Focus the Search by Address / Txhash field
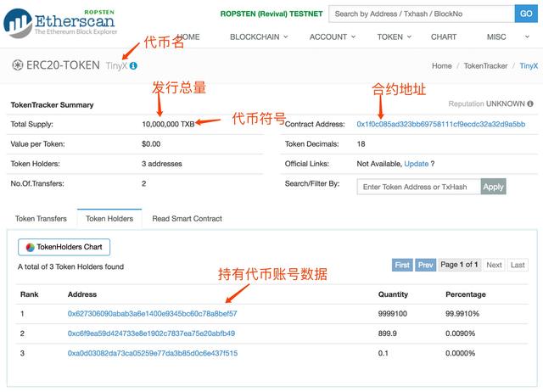This screenshot has height=392, width=543. pyautogui.click(x=422, y=14)
